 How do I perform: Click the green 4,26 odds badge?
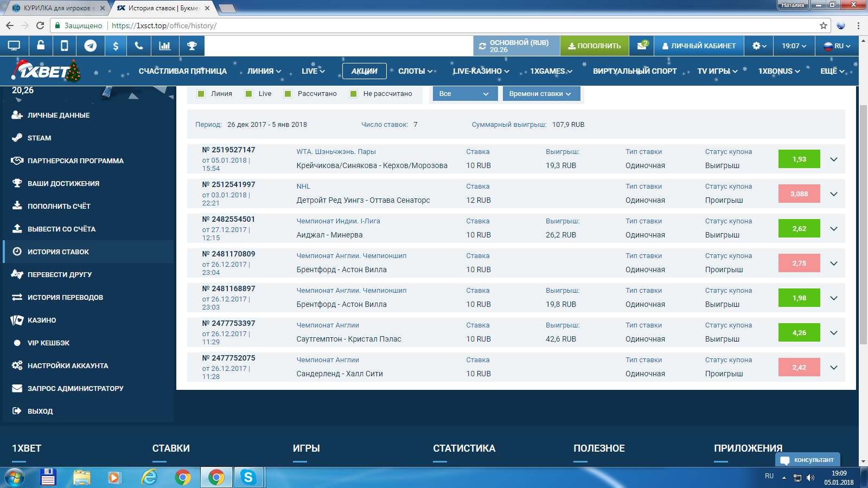pos(799,333)
